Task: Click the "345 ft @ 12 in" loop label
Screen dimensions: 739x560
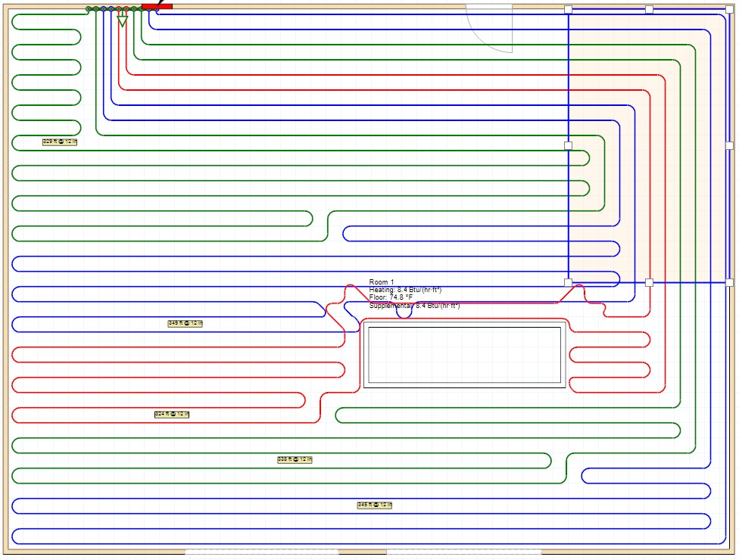Action: point(375,505)
